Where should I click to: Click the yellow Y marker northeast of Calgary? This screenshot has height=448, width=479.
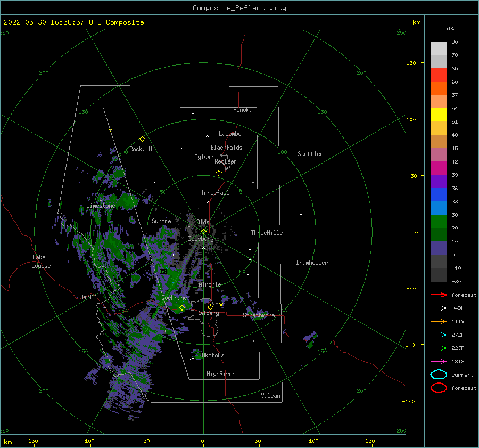point(221,305)
